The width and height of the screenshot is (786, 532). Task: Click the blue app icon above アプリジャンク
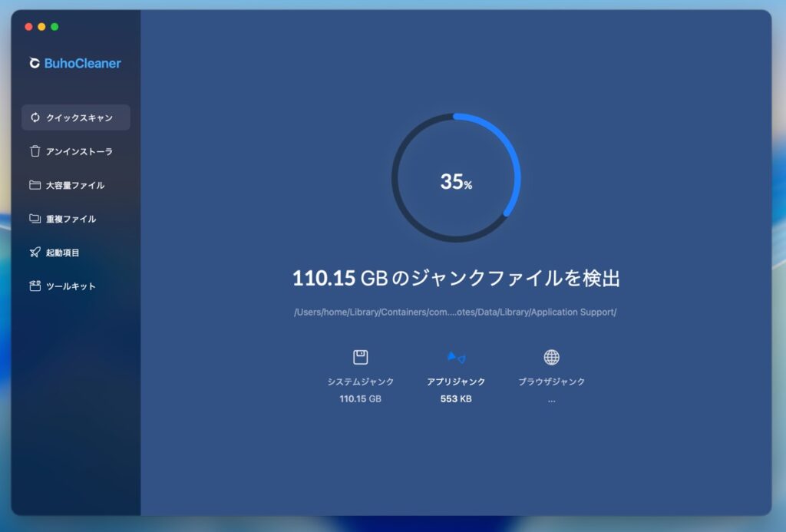click(456, 357)
